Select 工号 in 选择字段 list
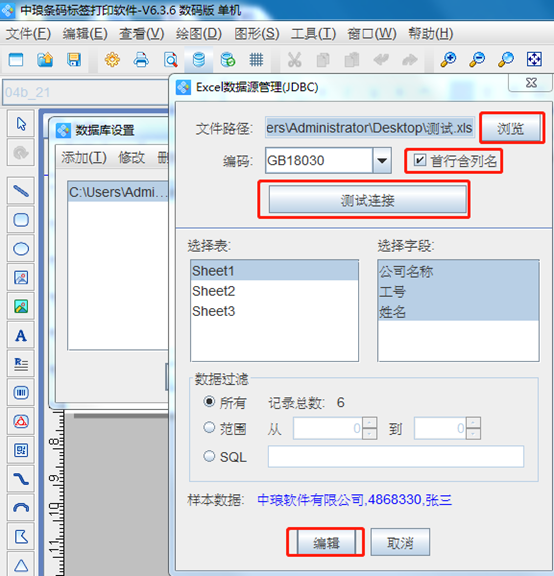 tap(458, 292)
